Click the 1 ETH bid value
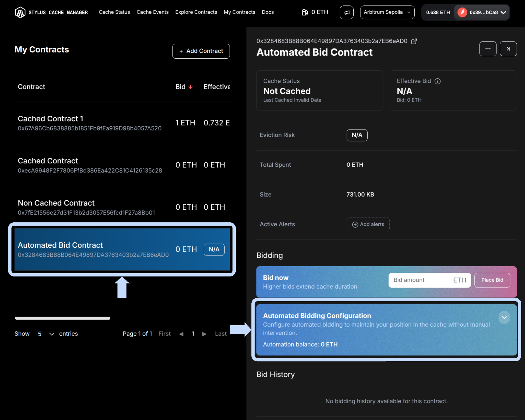525x420 pixels. (185, 123)
